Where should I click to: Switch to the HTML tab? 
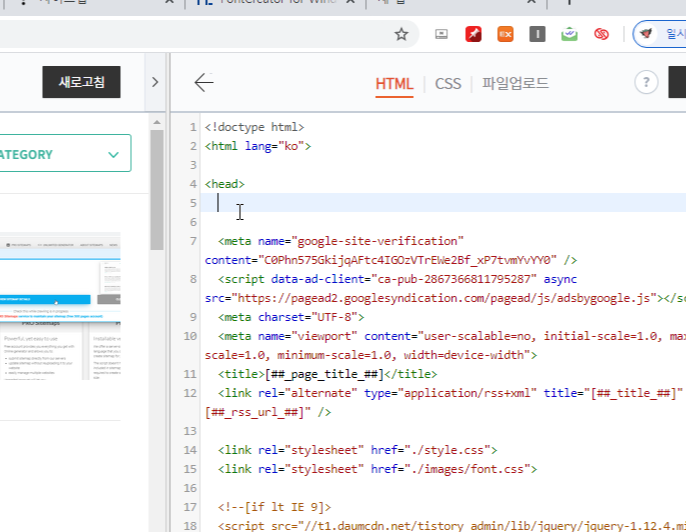[x=394, y=84]
